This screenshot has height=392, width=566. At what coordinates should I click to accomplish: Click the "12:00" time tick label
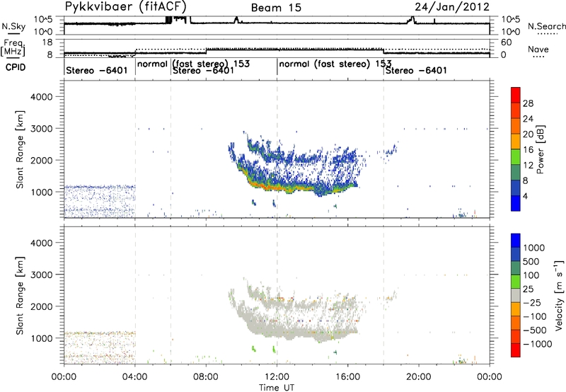tap(277, 377)
